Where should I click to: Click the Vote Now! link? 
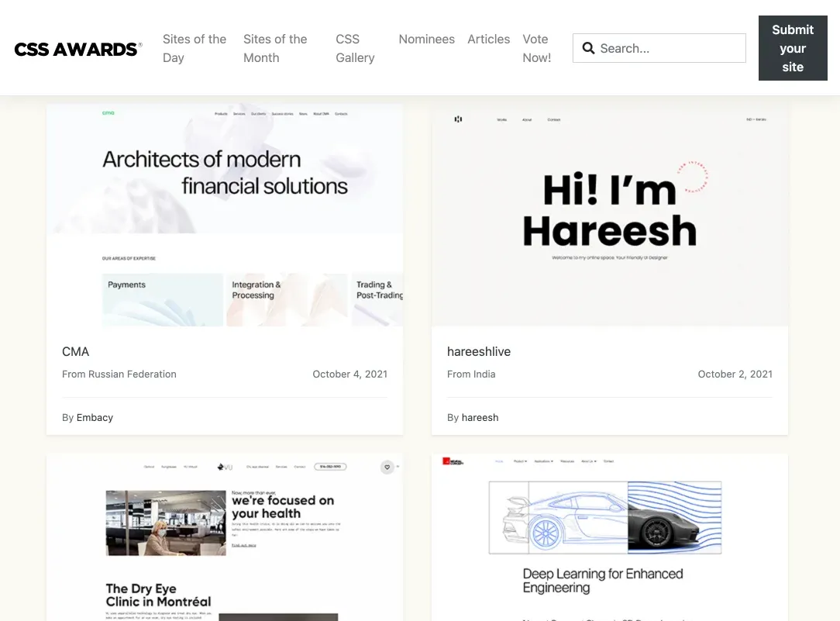[536, 48]
